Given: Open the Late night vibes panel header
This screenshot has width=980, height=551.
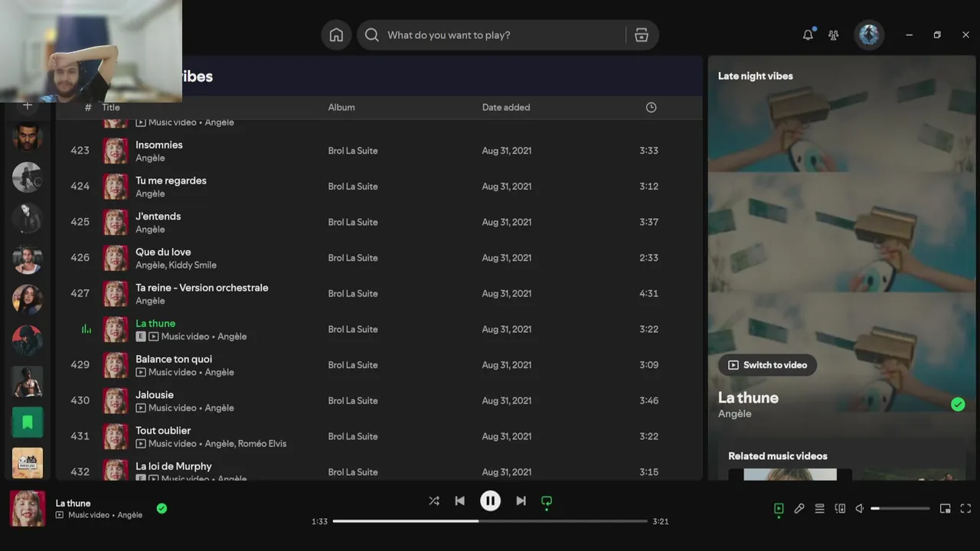Looking at the screenshot, I should tap(755, 76).
